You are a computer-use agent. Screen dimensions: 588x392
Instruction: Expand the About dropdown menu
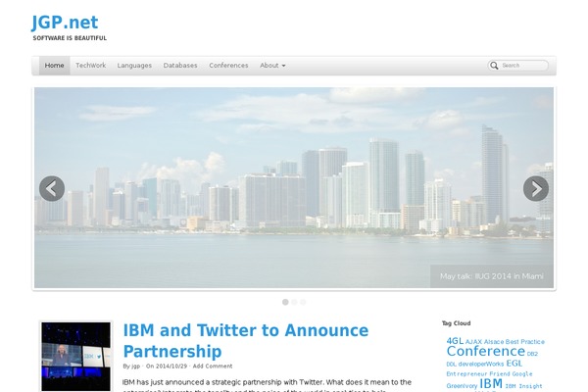click(x=272, y=66)
